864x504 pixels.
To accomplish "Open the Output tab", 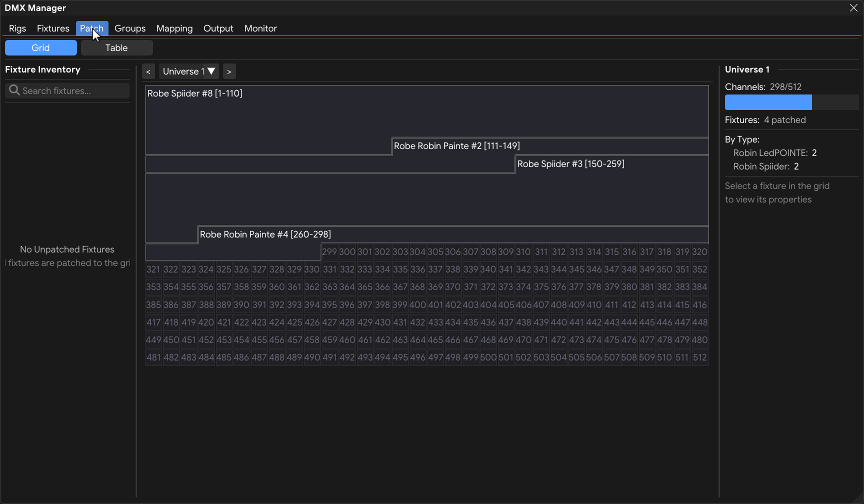I will [x=218, y=28].
